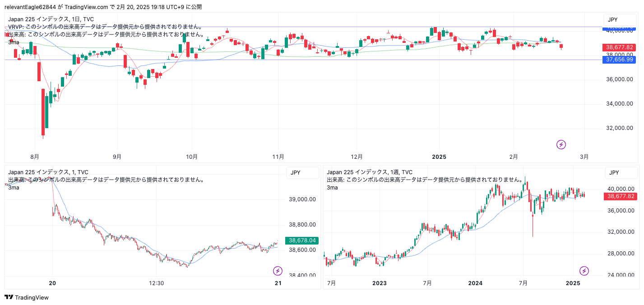Click the green 38,678.04 price label
Image resolution: width=644 pixels, height=305 pixels.
[x=302, y=241]
